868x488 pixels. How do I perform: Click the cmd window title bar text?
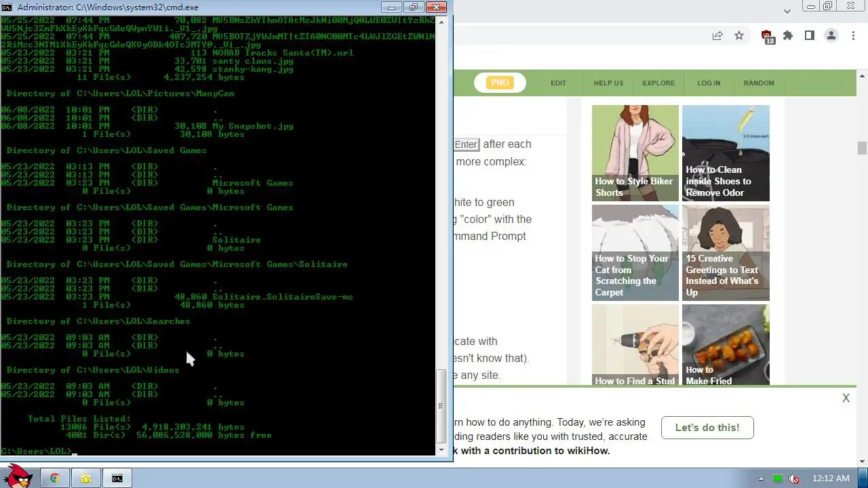(108, 7)
